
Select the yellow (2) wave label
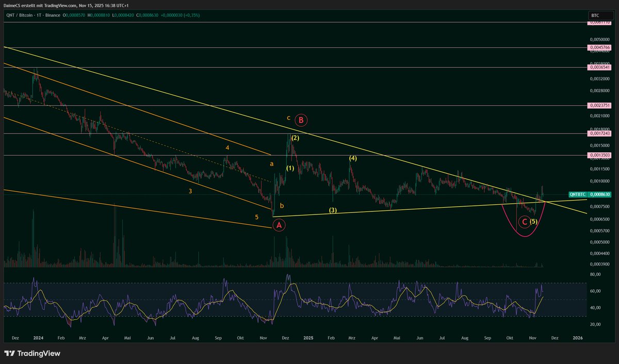pyautogui.click(x=295, y=138)
